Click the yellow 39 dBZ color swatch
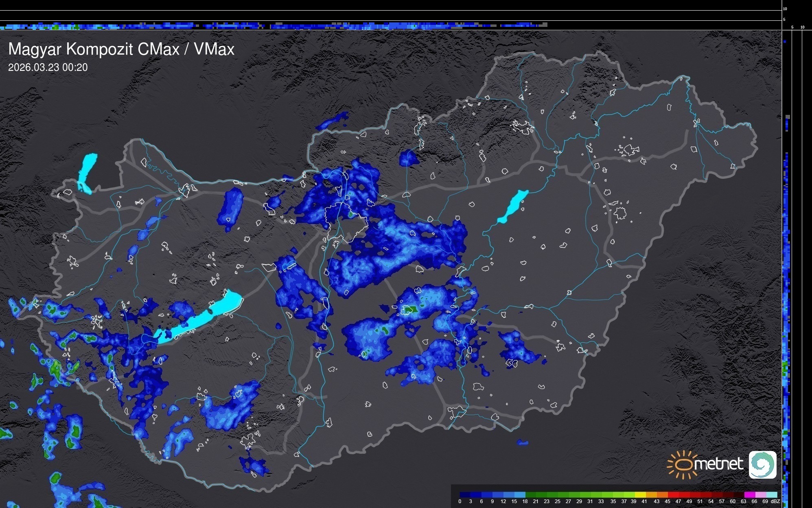 tap(640, 495)
